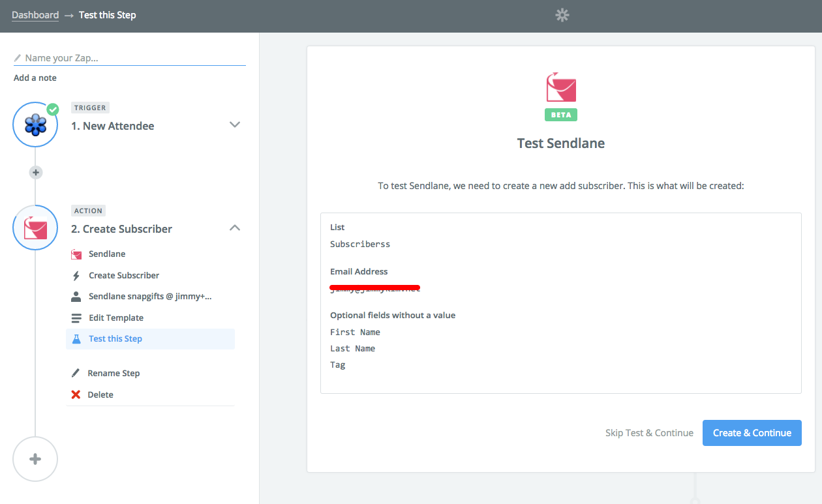The width and height of the screenshot is (822, 504).
Task: Click the Test Sendlane heading
Action: [561, 143]
